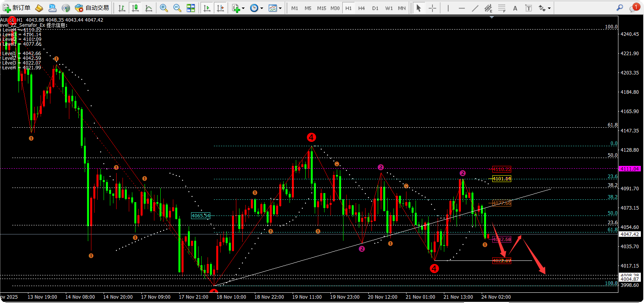Select the text label tool
This screenshot has width=644, height=303.
tap(529, 8)
